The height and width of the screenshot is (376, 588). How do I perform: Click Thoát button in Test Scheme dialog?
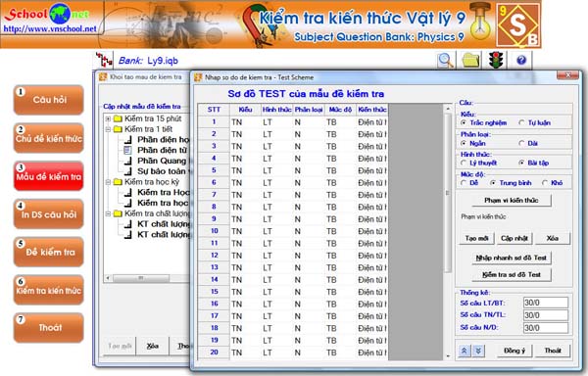553,351
